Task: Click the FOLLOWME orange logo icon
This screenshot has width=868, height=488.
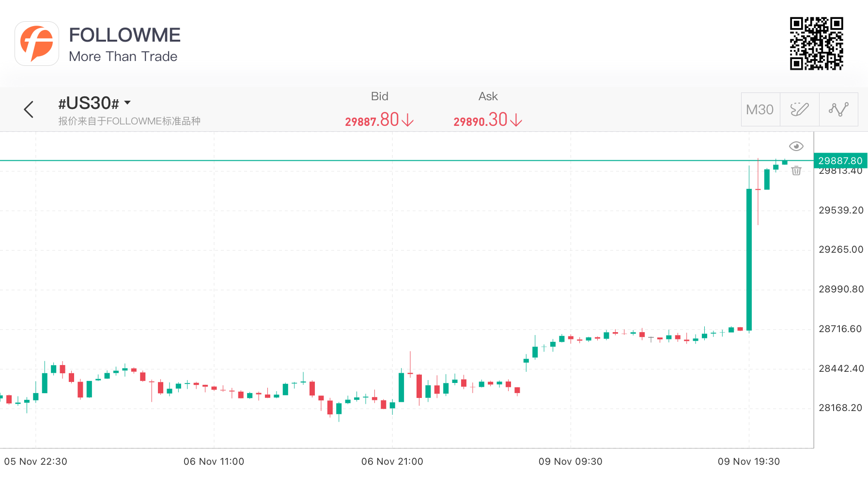Action: (37, 44)
